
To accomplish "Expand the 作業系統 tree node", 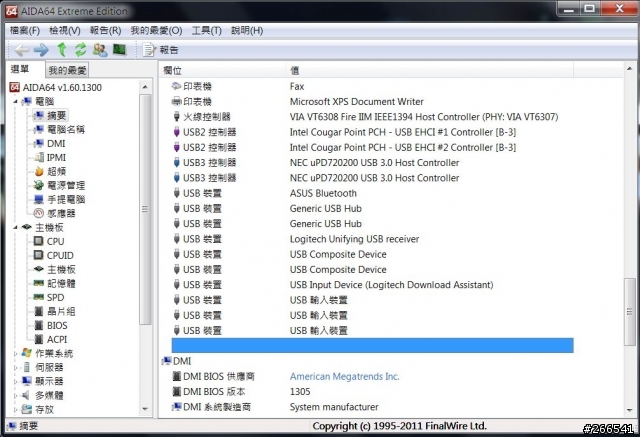I will pyautogui.click(x=15, y=354).
